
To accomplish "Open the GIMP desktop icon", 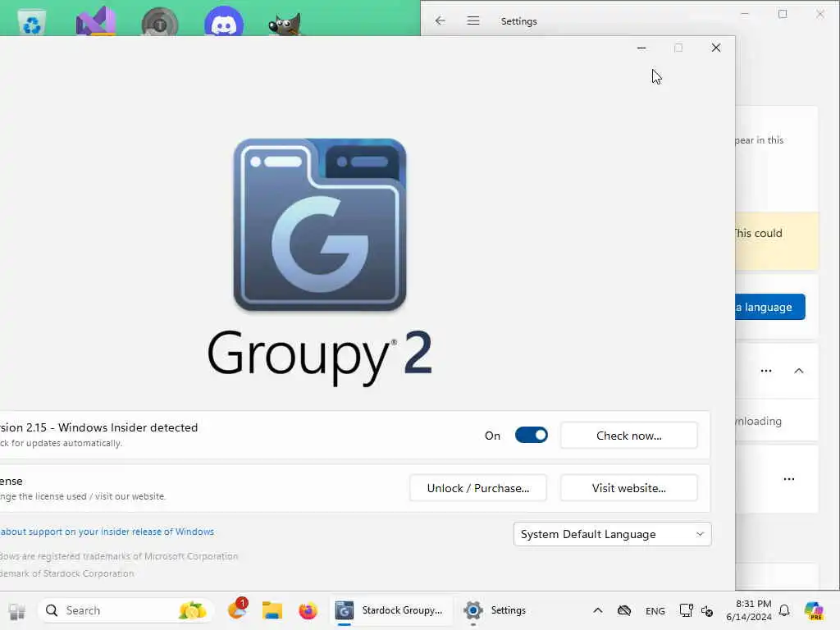I will pyautogui.click(x=285, y=24).
